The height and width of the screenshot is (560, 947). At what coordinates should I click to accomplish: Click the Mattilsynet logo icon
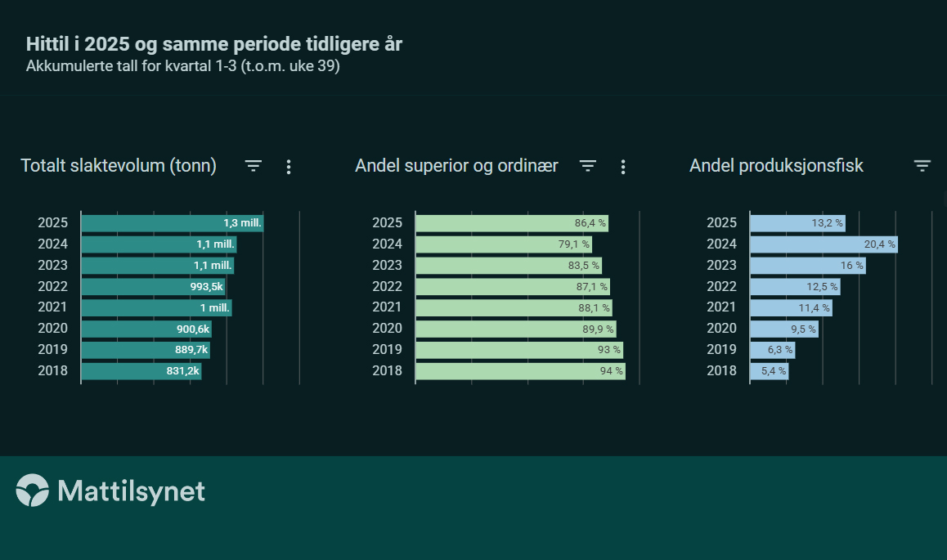pyautogui.click(x=33, y=491)
